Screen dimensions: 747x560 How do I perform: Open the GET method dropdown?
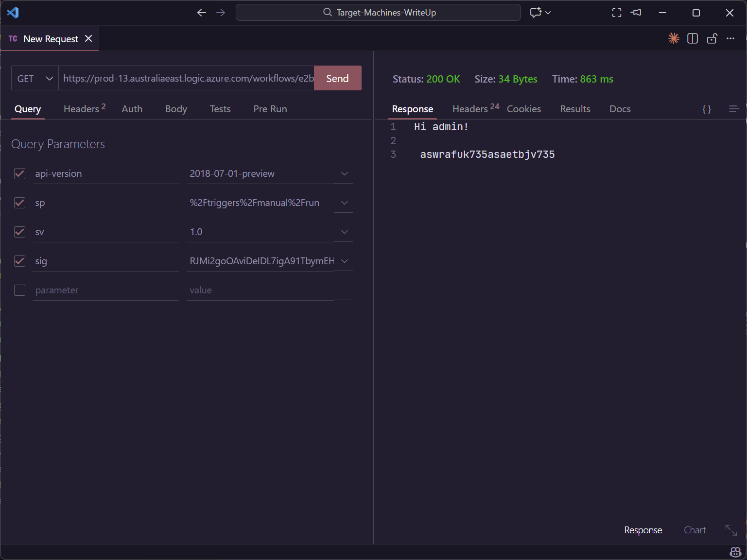point(35,79)
